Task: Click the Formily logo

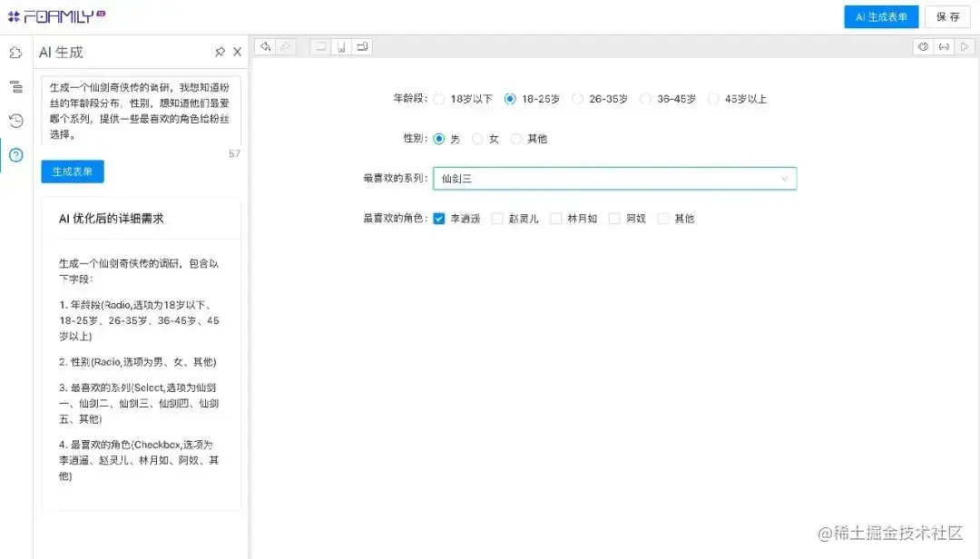Action: point(56,16)
